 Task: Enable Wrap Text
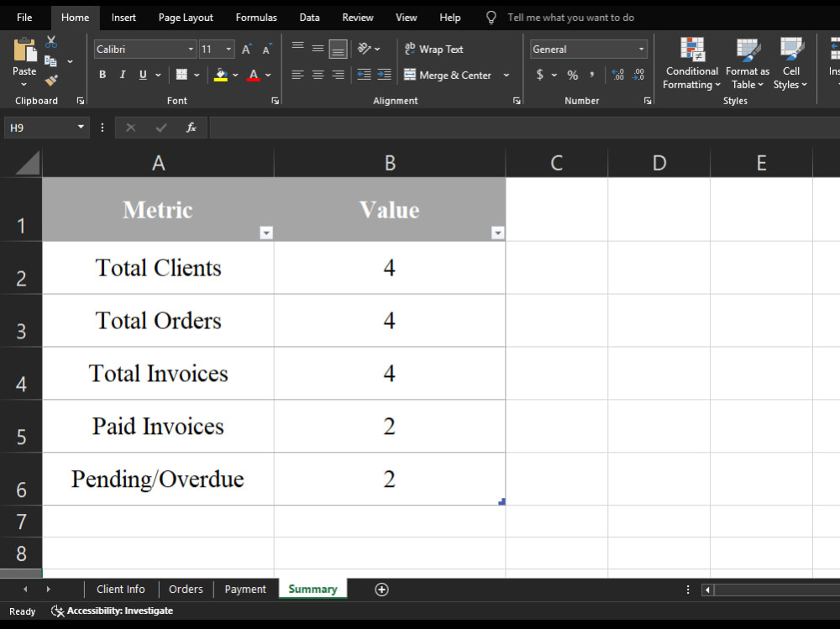pyautogui.click(x=434, y=49)
